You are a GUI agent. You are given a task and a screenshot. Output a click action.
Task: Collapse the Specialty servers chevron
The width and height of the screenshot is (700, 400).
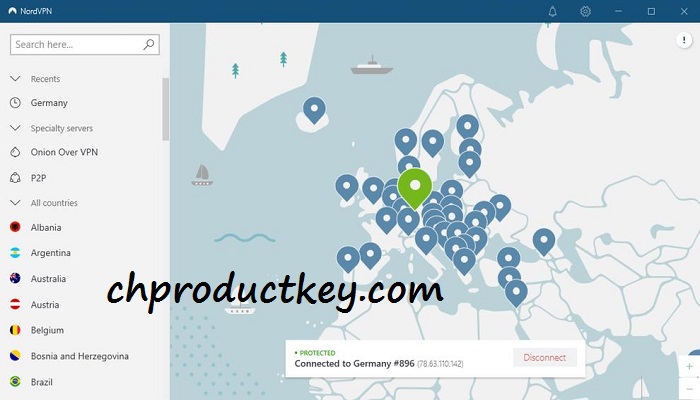(x=15, y=128)
